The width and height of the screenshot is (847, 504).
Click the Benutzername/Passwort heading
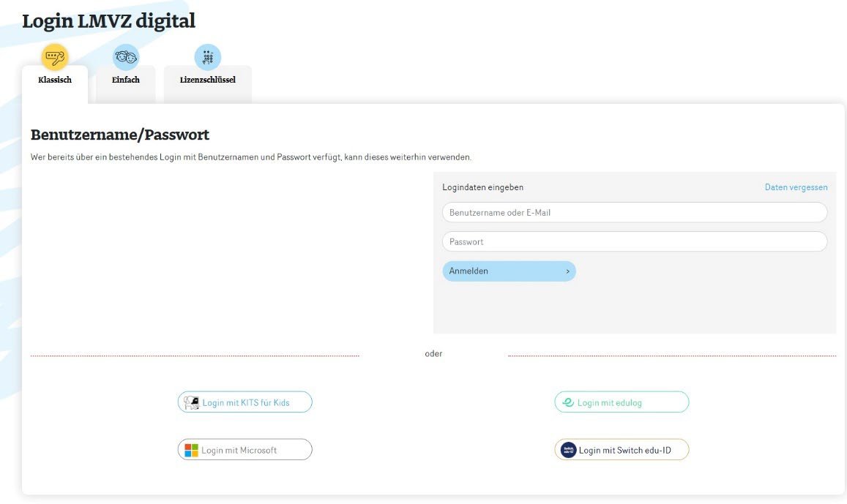(x=120, y=135)
